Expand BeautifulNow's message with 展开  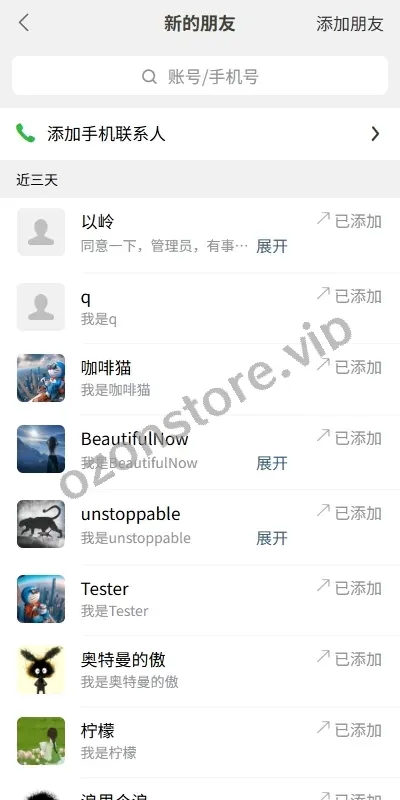pos(272,463)
